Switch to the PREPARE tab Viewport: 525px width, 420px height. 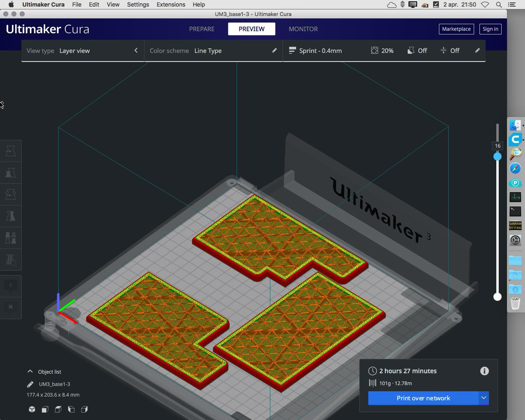(x=201, y=29)
